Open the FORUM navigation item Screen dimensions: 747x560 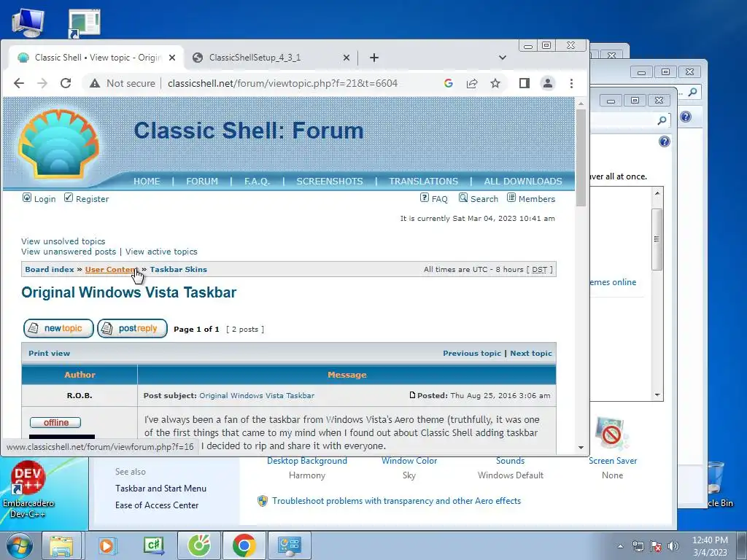click(x=202, y=182)
